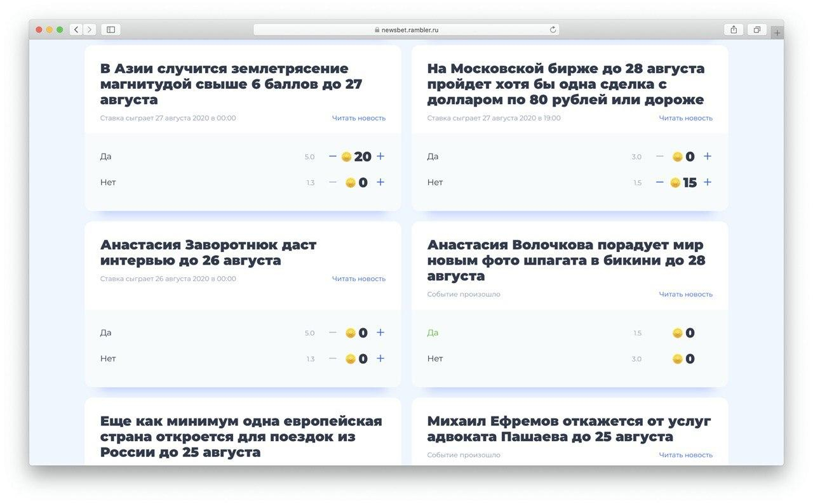This screenshot has width=813, height=504.
Task: Click the lock icon in the address bar
Action: point(377,30)
